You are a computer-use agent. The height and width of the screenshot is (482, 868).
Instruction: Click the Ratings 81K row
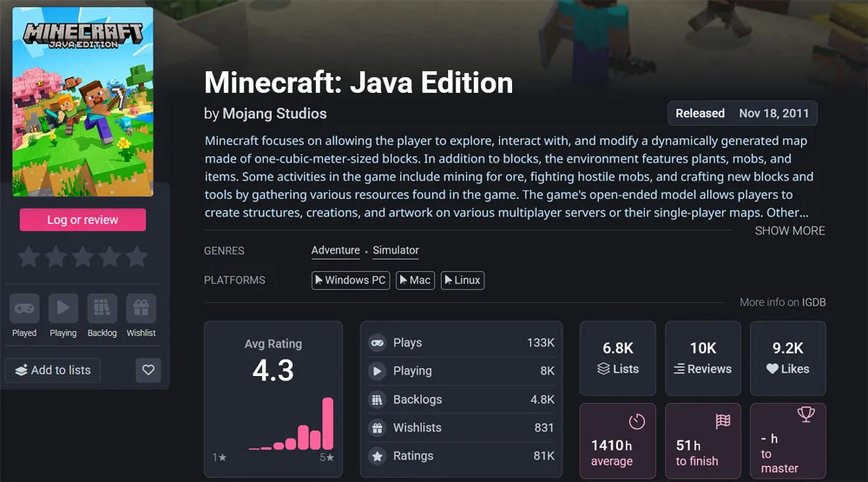point(462,456)
